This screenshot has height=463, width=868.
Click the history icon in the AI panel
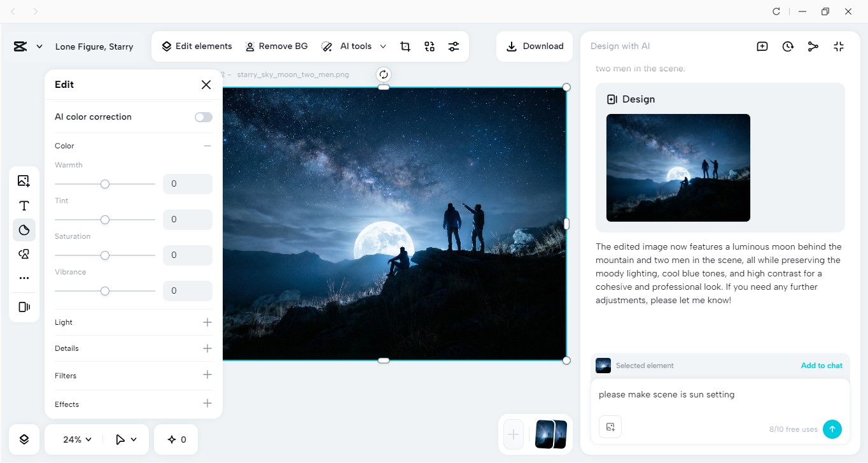787,46
